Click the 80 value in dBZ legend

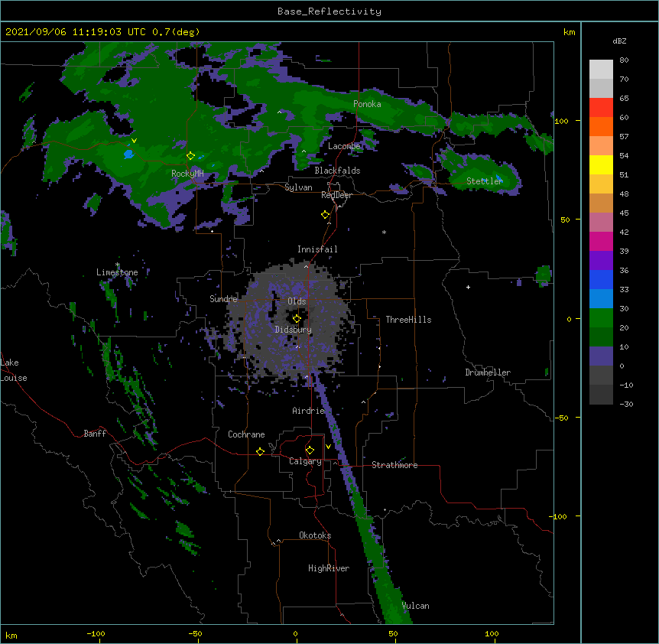tap(624, 60)
